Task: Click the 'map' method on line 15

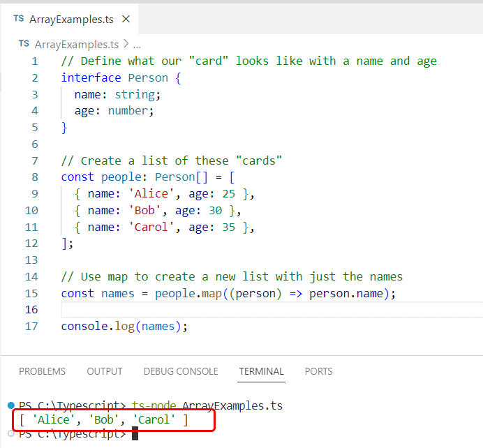Action: (212, 294)
